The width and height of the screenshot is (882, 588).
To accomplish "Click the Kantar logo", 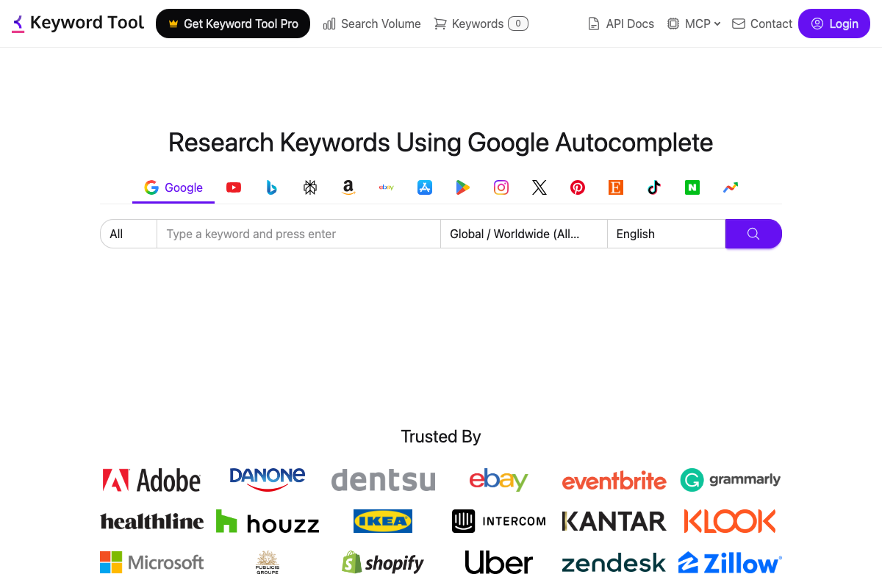I will (x=614, y=521).
